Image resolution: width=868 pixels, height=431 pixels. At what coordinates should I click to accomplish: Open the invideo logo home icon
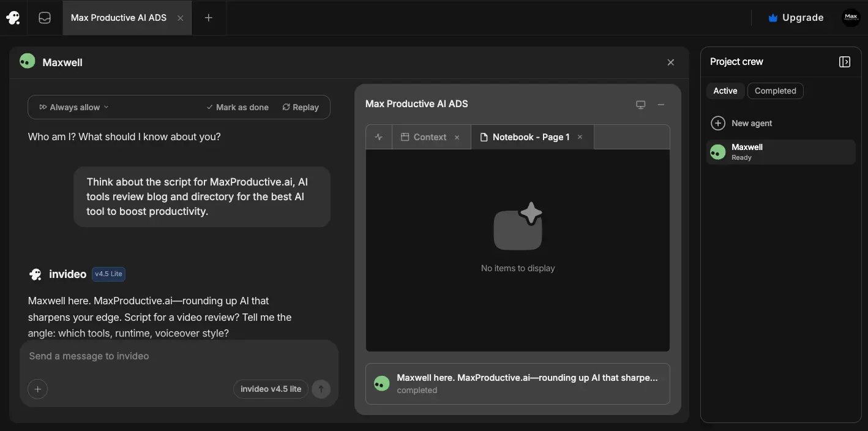[x=13, y=18]
